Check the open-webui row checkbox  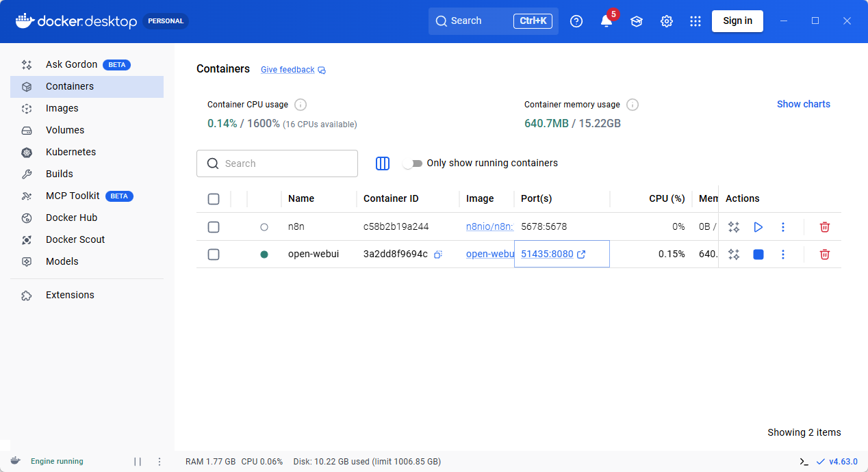coord(214,254)
